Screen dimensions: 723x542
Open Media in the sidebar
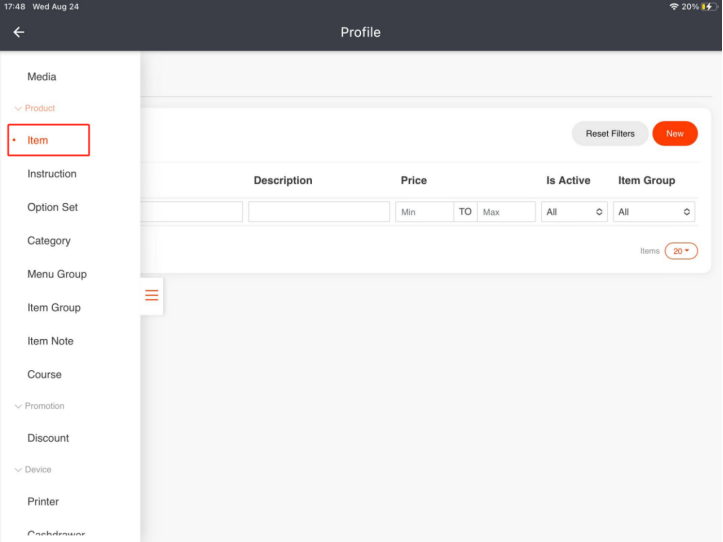click(42, 77)
